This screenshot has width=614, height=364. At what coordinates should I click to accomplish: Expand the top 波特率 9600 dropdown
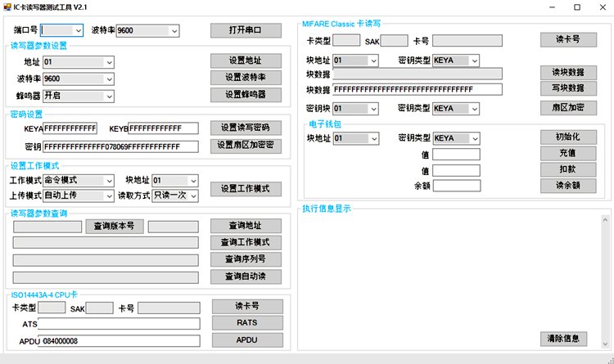tap(148, 30)
